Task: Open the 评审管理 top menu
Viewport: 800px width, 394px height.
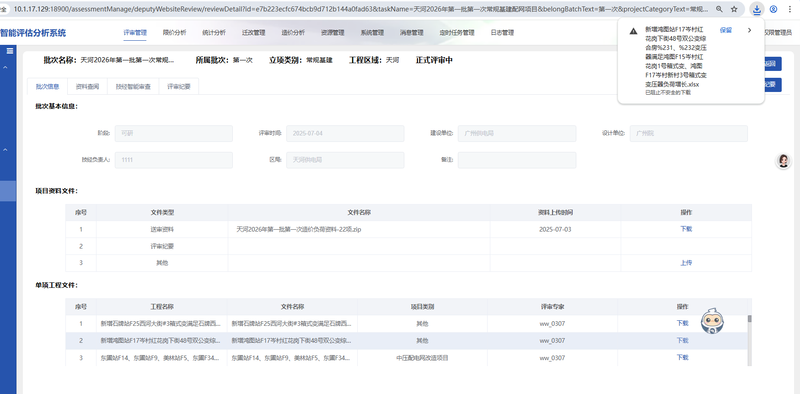Action: pos(135,32)
